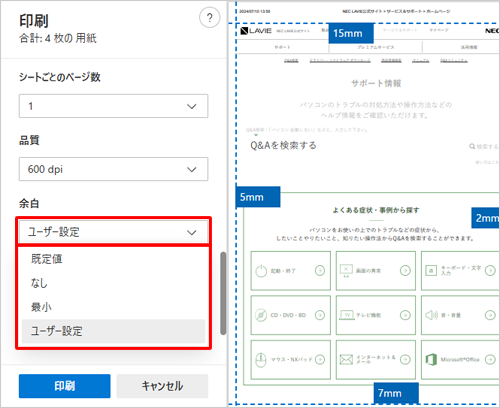Click the Microsoft Office icon

[x=431, y=359]
